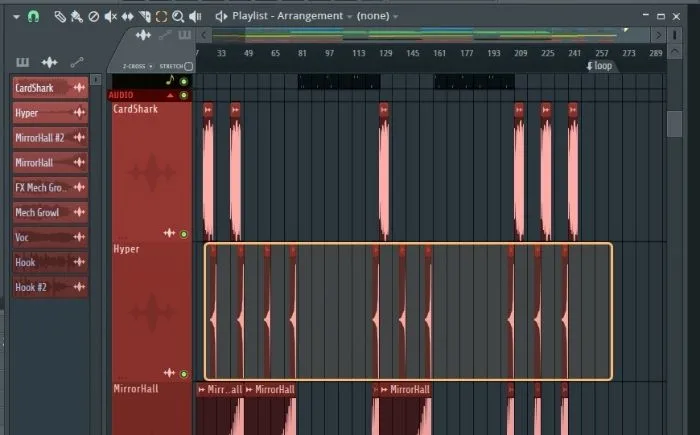Click speaker icon left of Playlist title
The height and width of the screenshot is (435, 700).
click(x=221, y=17)
